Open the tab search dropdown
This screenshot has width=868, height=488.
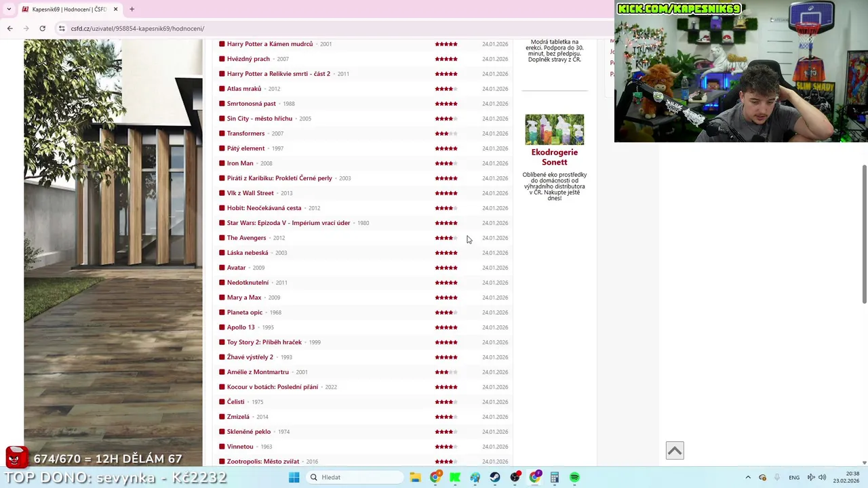click(9, 9)
